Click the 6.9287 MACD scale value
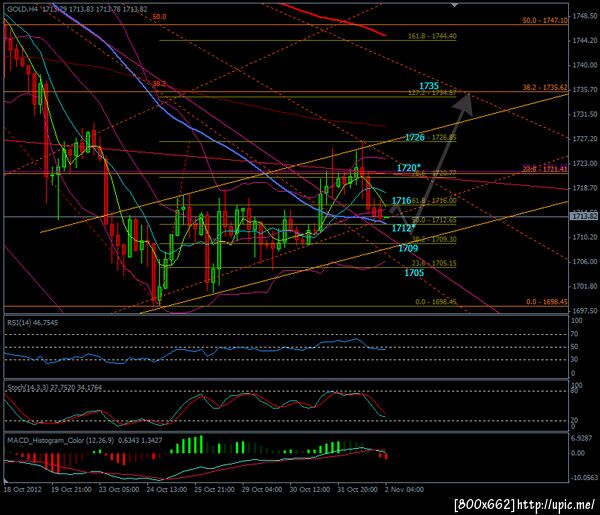Viewport: 600px width, 515px height. tap(582, 438)
